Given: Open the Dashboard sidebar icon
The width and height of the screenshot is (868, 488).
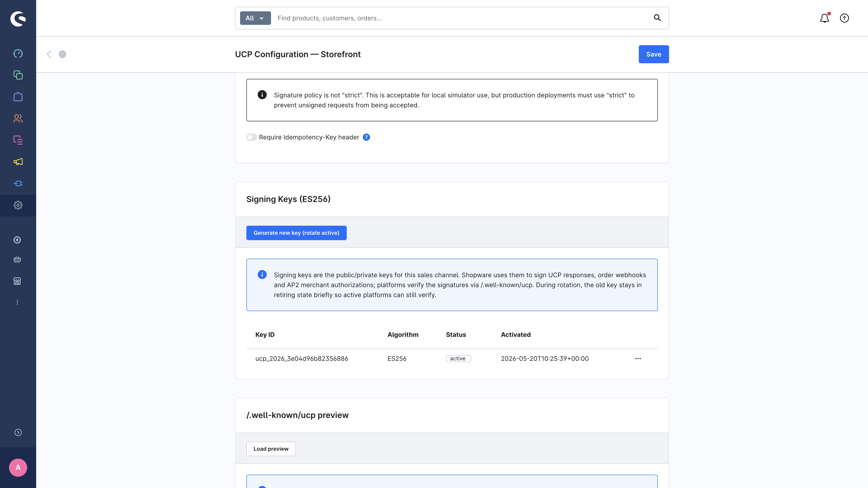Looking at the screenshot, I should click(x=18, y=54).
